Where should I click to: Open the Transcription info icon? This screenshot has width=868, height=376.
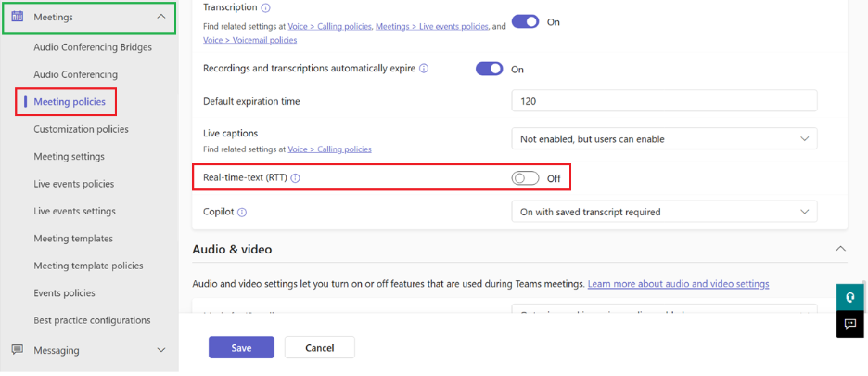click(x=265, y=7)
